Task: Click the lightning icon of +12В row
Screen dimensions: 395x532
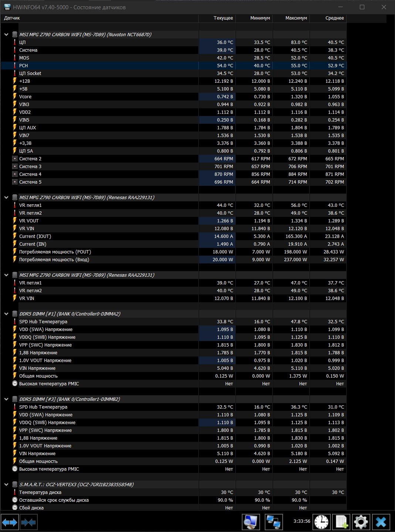Action: (15, 81)
